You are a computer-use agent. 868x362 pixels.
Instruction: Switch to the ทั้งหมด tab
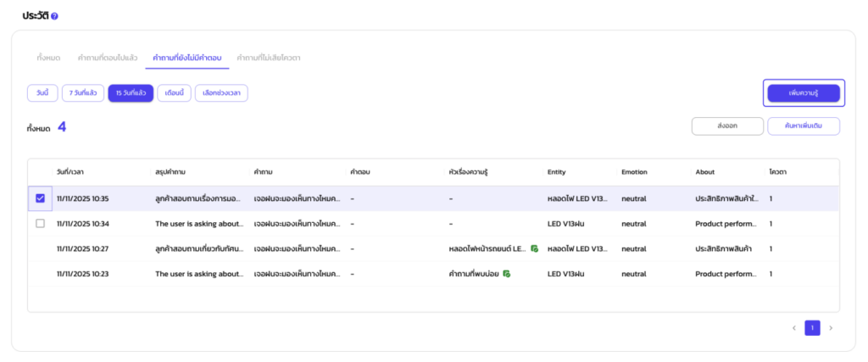click(x=47, y=58)
